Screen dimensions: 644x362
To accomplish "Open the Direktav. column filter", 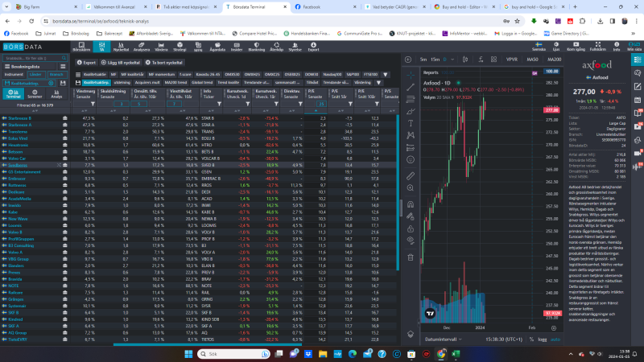I will [300, 104].
